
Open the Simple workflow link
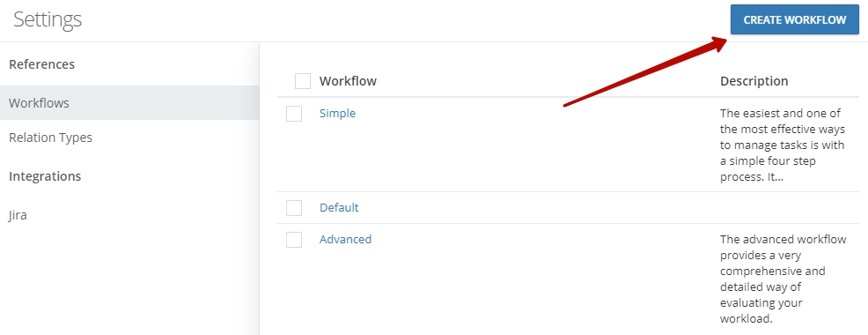pyautogui.click(x=338, y=113)
